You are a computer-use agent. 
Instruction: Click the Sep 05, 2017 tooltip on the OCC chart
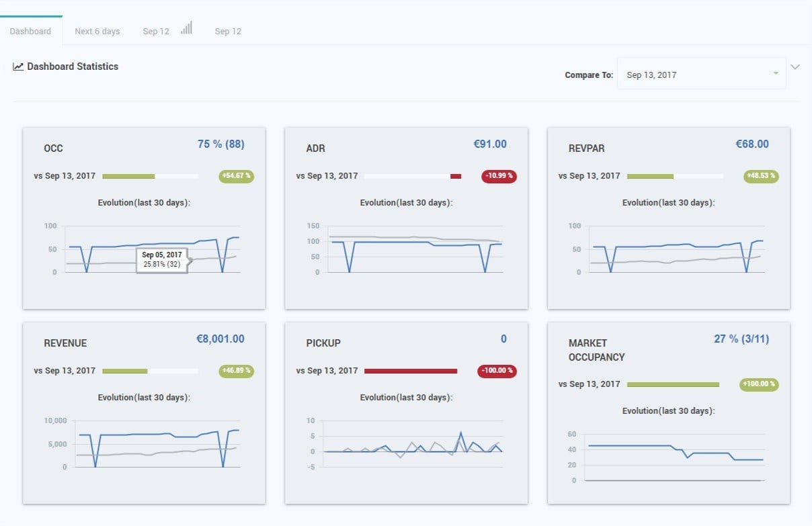click(x=161, y=259)
